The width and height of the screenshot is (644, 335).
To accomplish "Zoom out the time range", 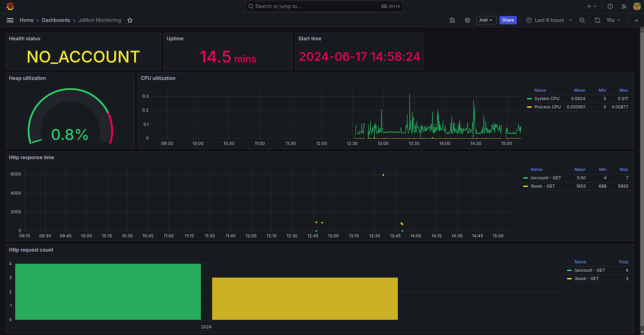I will point(582,20).
